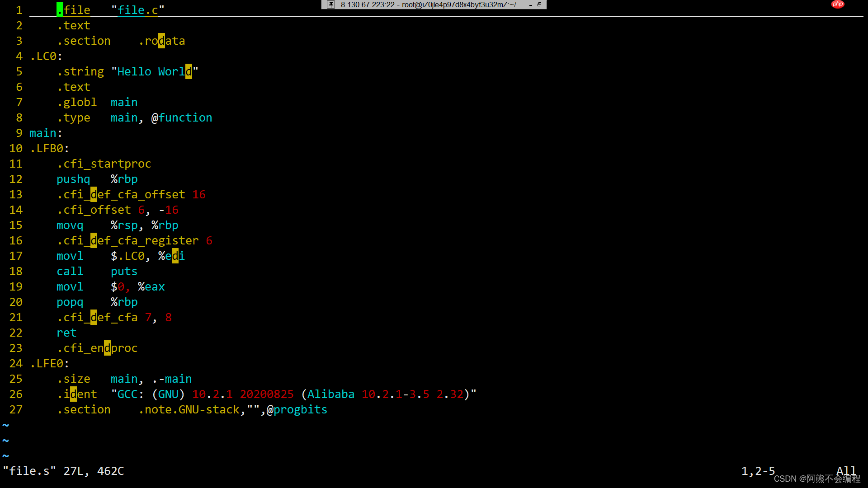Click the minimize icon in title bar
Viewport: 868px width, 488px height.
(x=530, y=5)
